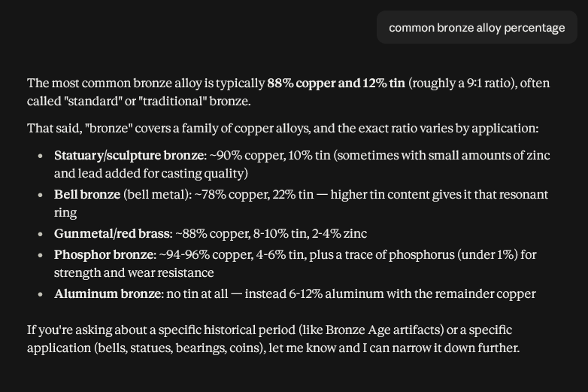Click the sentence starting "That said, bronze covers"
This screenshot has height=392, width=588.
tap(283, 129)
